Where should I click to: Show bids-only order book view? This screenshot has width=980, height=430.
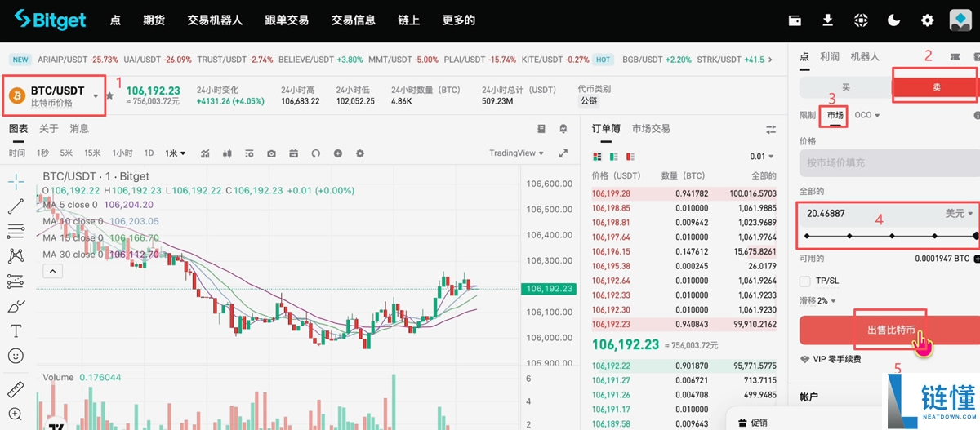[x=613, y=156]
